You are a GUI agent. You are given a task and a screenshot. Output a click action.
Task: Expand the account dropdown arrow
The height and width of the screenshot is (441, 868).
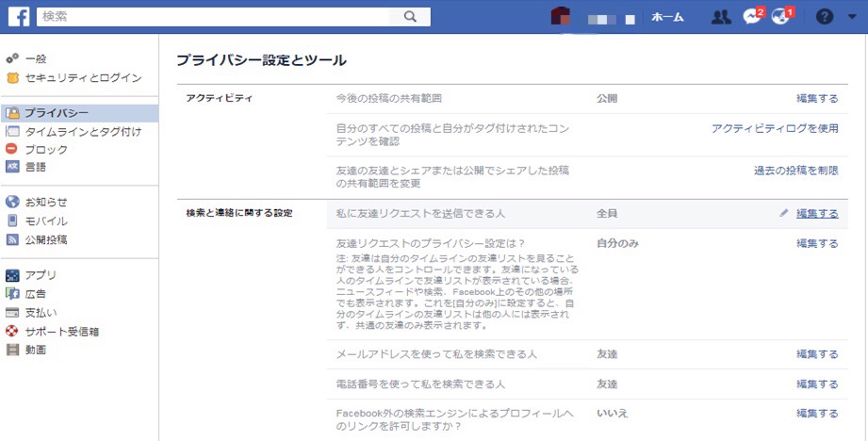tap(852, 17)
